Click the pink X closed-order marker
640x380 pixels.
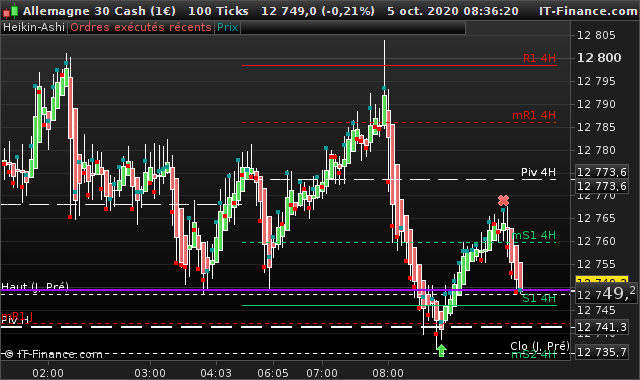503,201
